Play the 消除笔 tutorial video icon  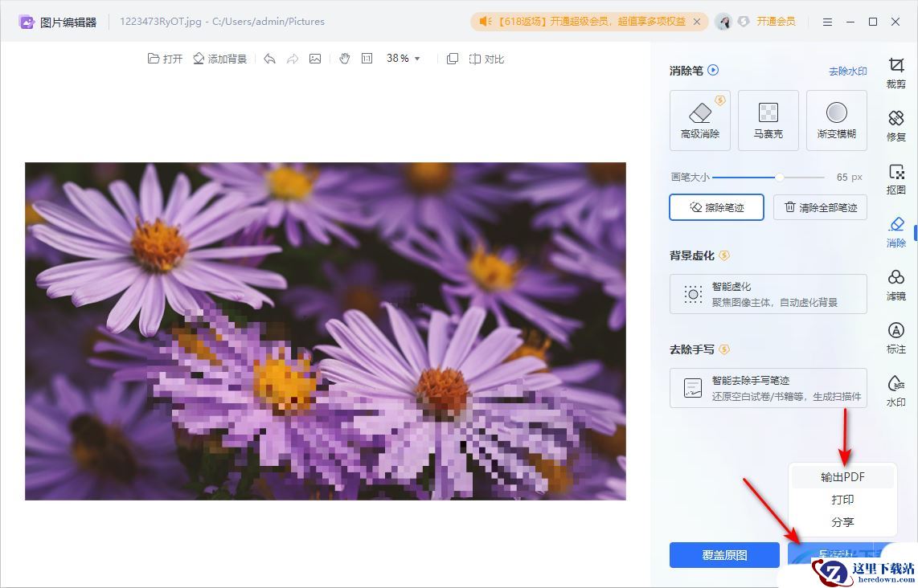click(x=713, y=70)
